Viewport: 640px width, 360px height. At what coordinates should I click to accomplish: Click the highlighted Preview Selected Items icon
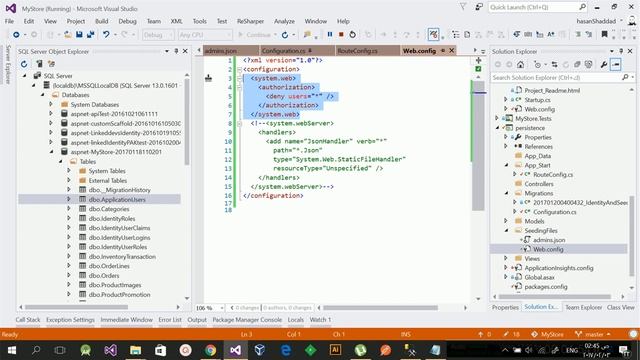point(616,64)
